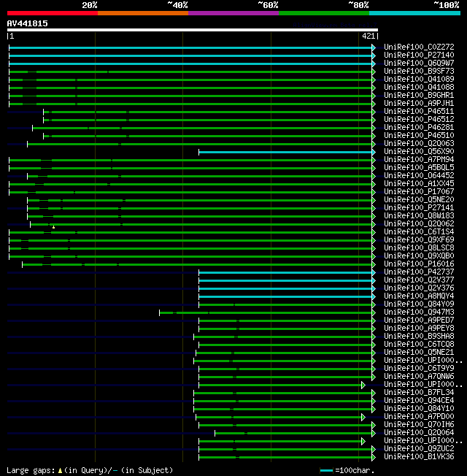Select the UniRef100_B1VK36 label
This screenshot has height=476, width=467.
(419, 456)
